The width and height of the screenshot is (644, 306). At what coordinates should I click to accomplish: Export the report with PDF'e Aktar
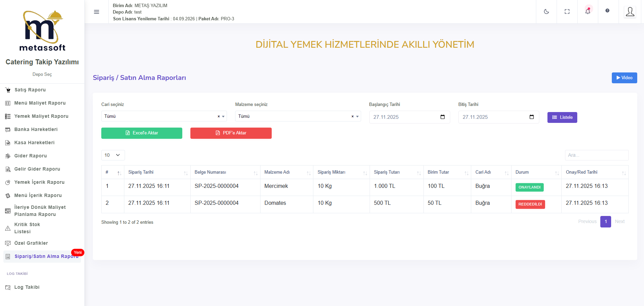(x=231, y=133)
